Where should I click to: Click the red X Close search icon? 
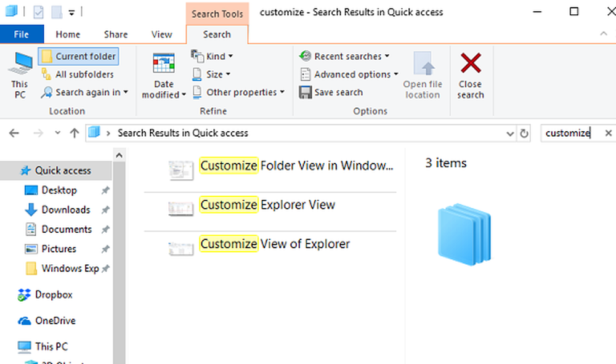coord(471,63)
